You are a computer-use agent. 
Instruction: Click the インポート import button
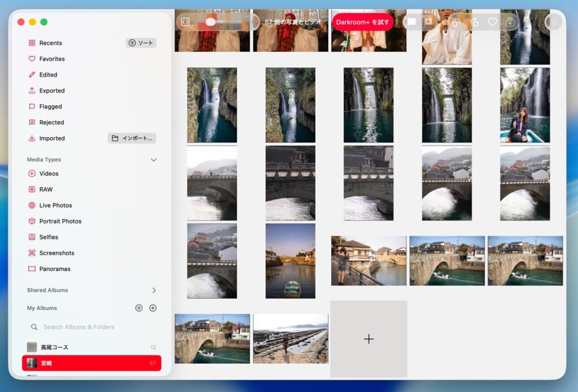pyautogui.click(x=132, y=138)
